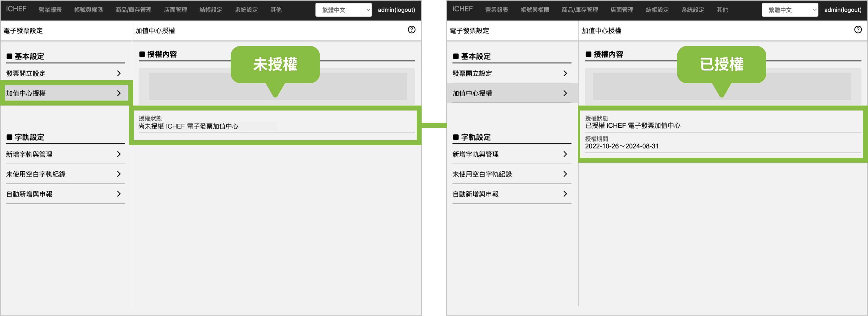Open the 系統設定 menu in the 已授權 window
868x316 pixels.
coord(693,10)
